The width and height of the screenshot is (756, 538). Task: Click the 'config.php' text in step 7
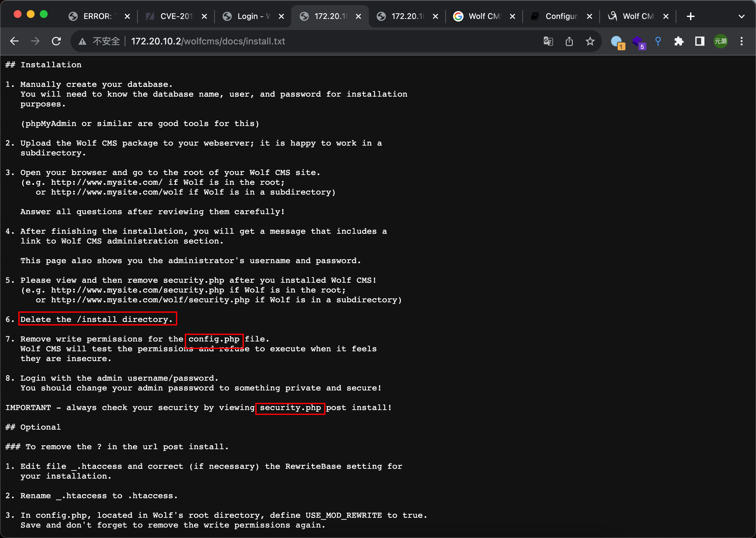point(214,339)
